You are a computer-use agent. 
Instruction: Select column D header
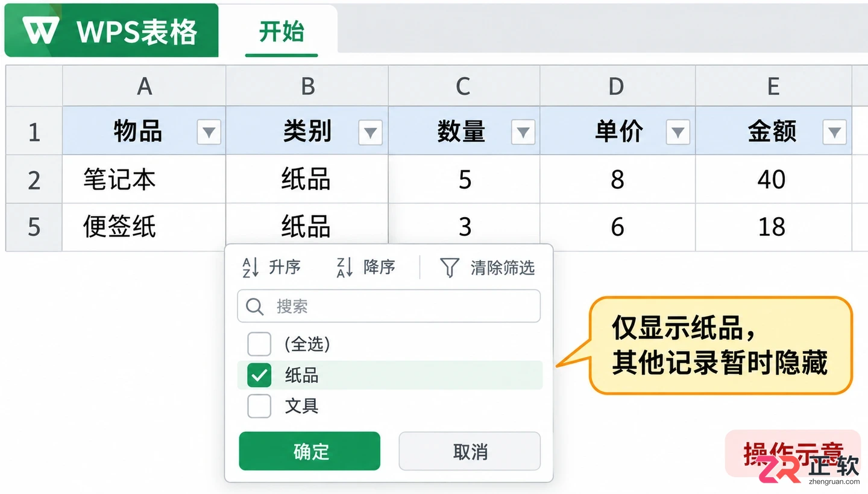tap(618, 86)
